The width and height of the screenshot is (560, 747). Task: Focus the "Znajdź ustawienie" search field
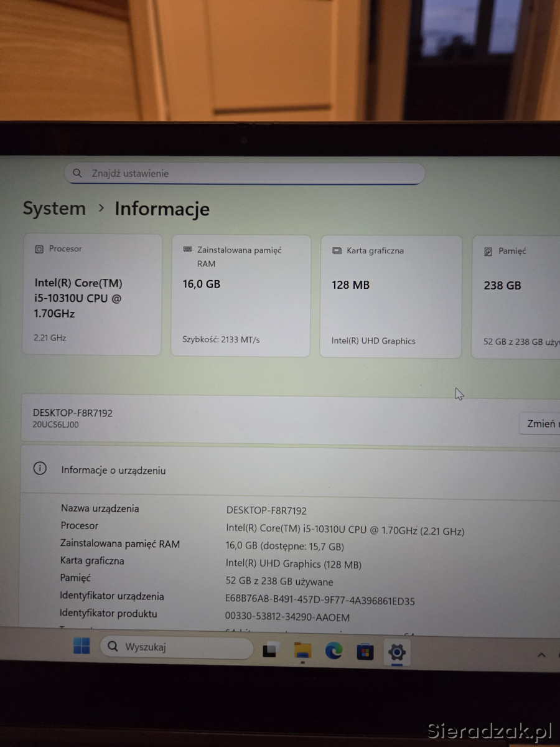(249, 174)
